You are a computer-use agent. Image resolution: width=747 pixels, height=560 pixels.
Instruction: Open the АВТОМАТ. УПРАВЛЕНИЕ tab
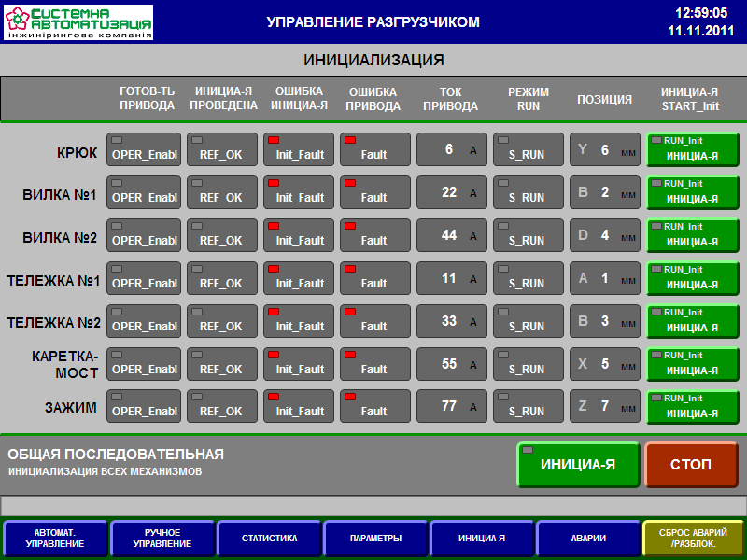click(x=55, y=539)
